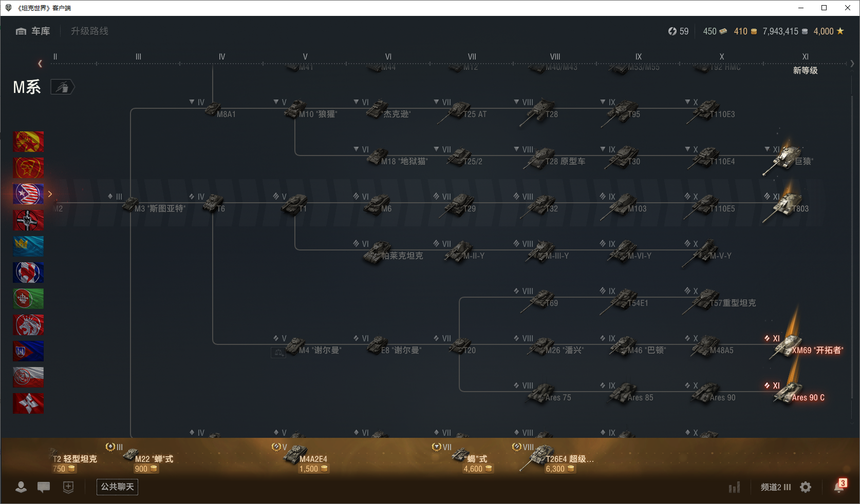Image resolution: width=860 pixels, height=504 pixels.
Task: Open the premium tank filter beside M系
Action: tap(62, 87)
